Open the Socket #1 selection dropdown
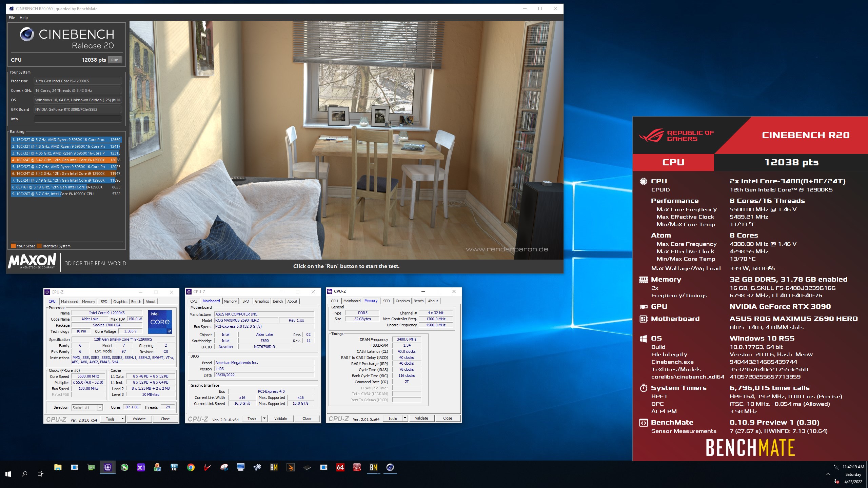 (87, 408)
